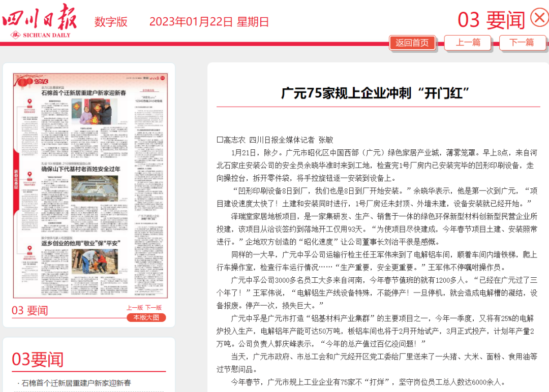Viewport: 549px width, 392px height.
Task: Click the Sichuan Daily logo
Action: pos(39,21)
